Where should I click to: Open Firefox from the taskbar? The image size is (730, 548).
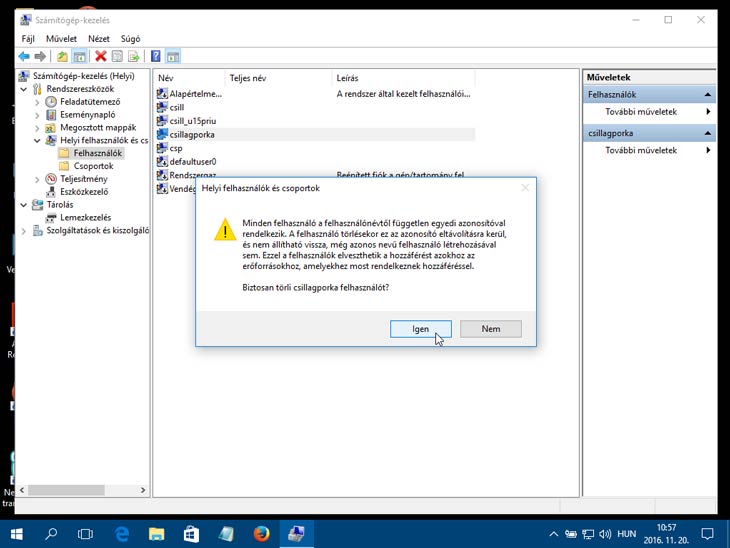[x=261, y=534]
